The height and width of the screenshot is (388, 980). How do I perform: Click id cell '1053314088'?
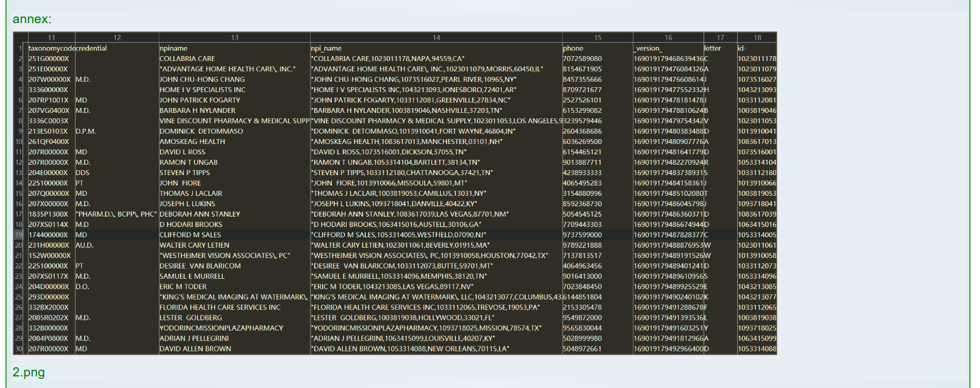[x=757, y=349]
